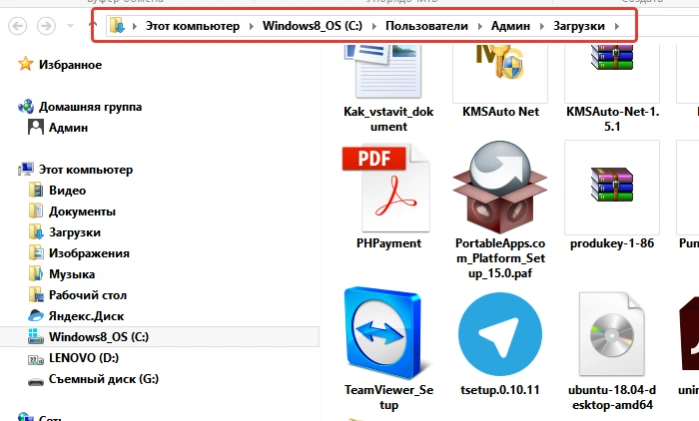Viewport: 699px width, 421px height.
Task: Open 'Рабочий стол' folder in sidebar
Action: click(x=88, y=295)
